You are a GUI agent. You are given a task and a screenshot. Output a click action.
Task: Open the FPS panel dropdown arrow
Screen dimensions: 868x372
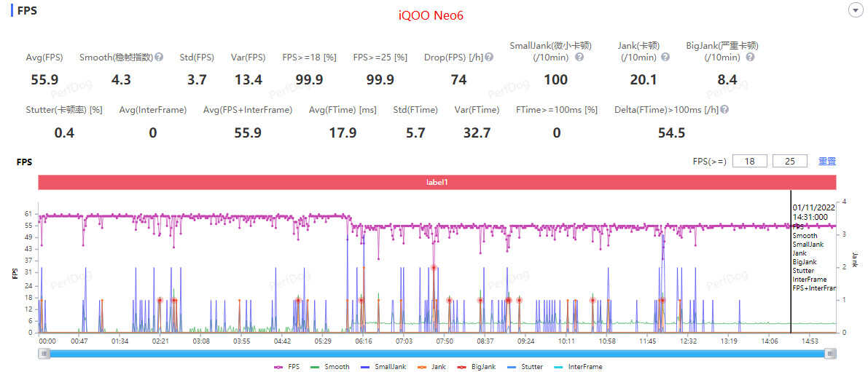[x=856, y=10]
